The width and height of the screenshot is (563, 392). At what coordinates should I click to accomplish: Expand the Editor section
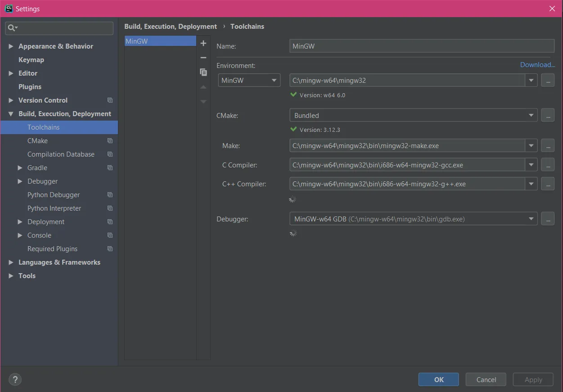(11, 73)
